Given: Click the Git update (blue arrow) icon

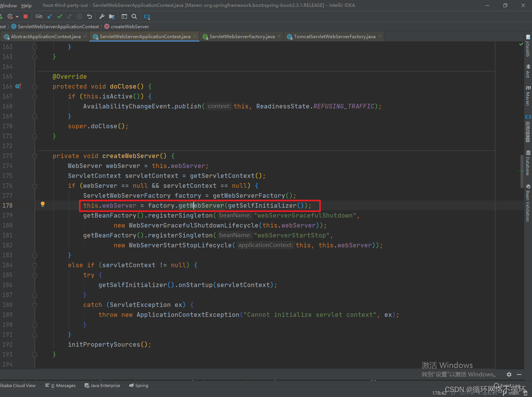Looking at the screenshot, I should click(x=50, y=16).
